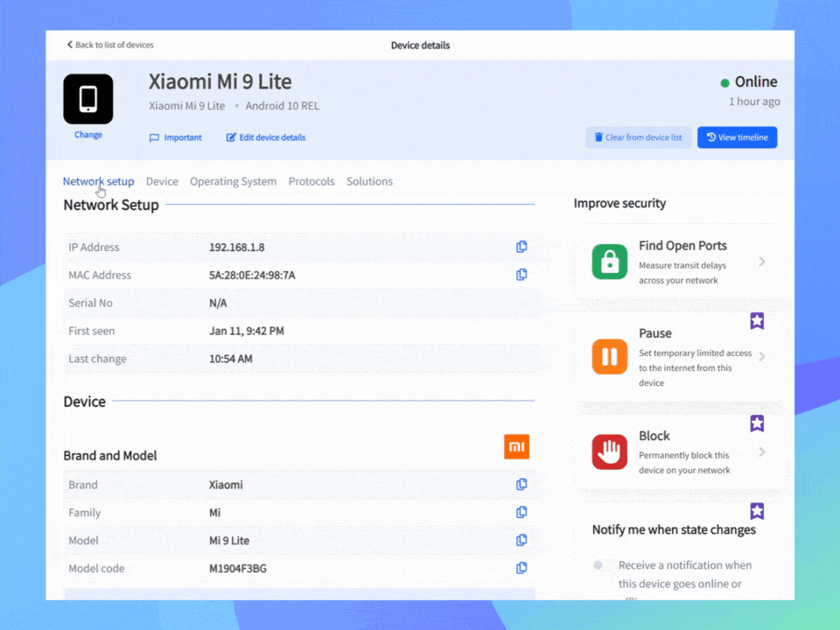Click the Brand and Model heading

click(110, 455)
